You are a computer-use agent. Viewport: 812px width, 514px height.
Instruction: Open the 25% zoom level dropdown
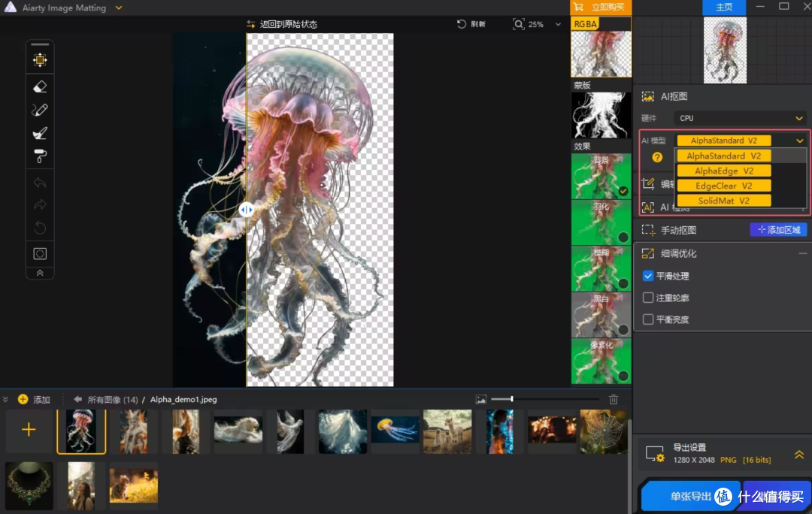click(558, 24)
